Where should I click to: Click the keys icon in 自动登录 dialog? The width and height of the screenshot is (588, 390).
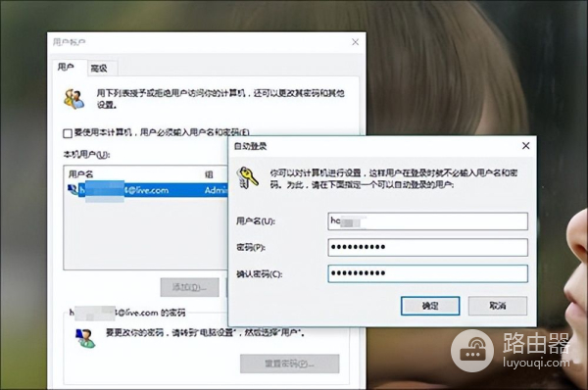pyautogui.click(x=247, y=177)
